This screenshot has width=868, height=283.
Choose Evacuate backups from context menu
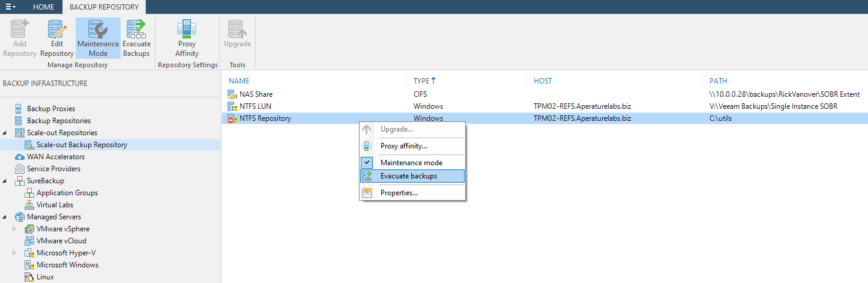(x=409, y=176)
